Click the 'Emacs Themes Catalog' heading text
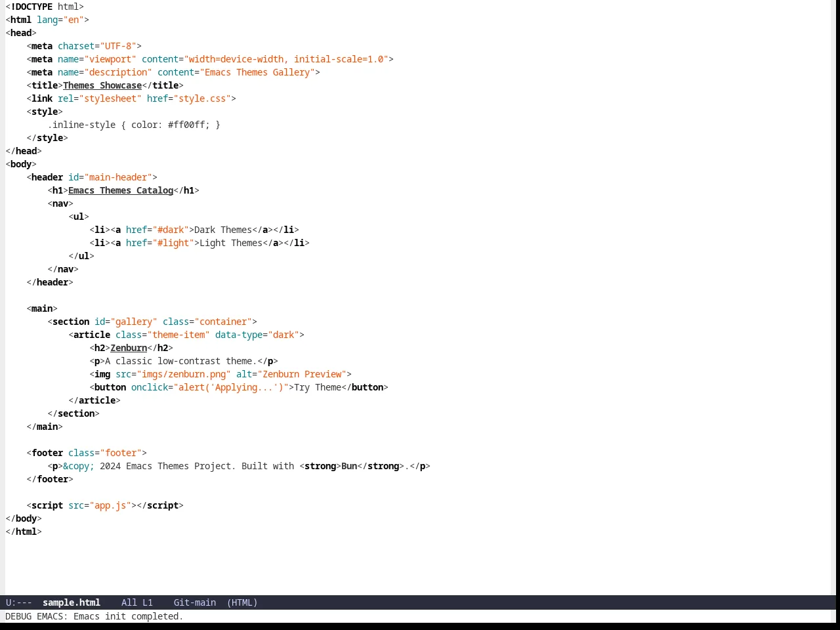The width and height of the screenshot is (840, 630). point(121,190)
